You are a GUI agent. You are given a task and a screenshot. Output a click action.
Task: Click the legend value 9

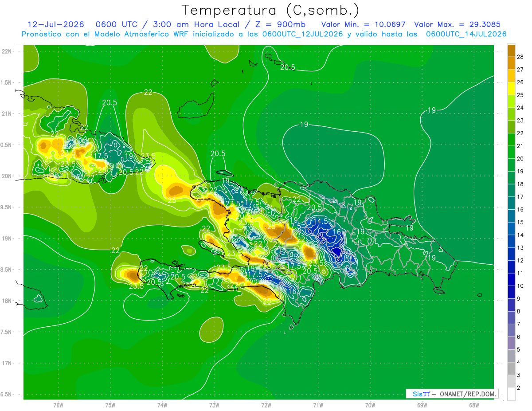[x=518, y=299]
